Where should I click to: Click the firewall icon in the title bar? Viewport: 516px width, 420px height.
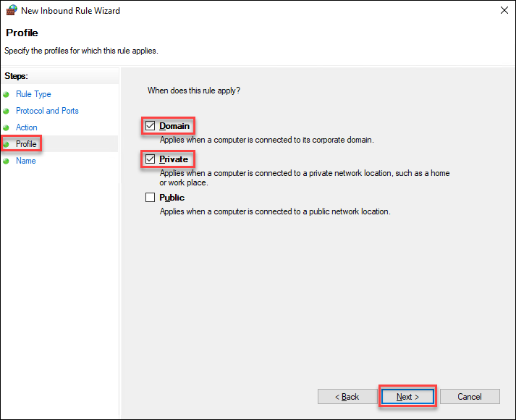coord(11,11)
